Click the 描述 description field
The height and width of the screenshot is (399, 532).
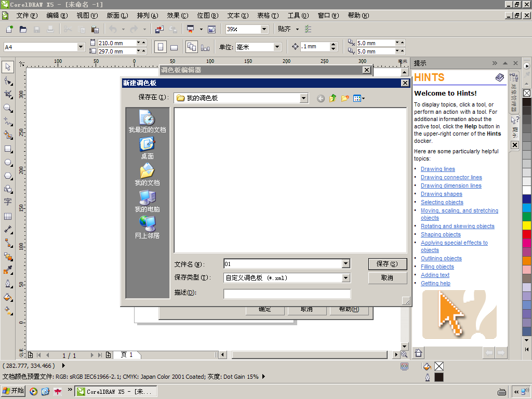287,294
